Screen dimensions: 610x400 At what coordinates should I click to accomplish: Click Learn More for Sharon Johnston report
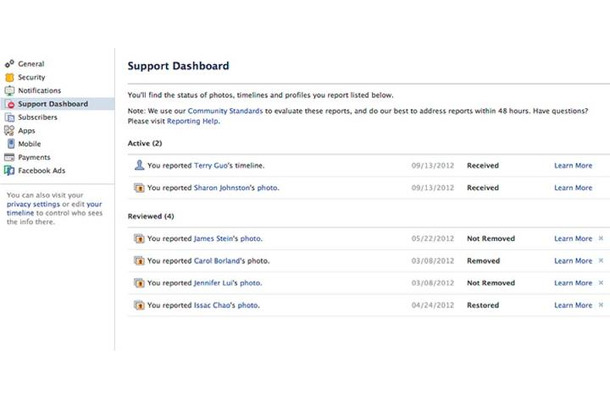pos(573,188)
